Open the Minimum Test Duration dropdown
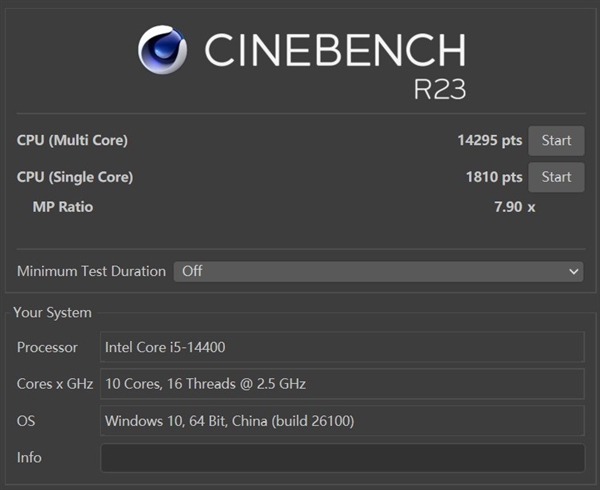The width and height of the screenshot is (600, 490). pyautogui.click(x=378, y=271)
